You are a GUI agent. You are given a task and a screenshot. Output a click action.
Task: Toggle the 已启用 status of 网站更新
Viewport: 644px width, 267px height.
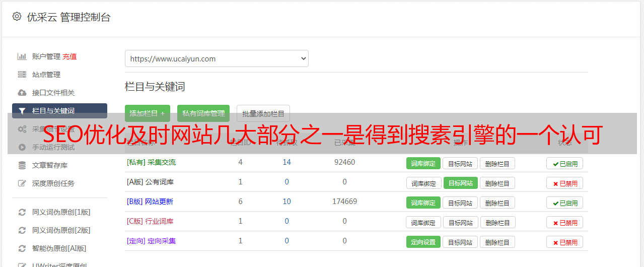pyautogui.click(x=564, y=203)
